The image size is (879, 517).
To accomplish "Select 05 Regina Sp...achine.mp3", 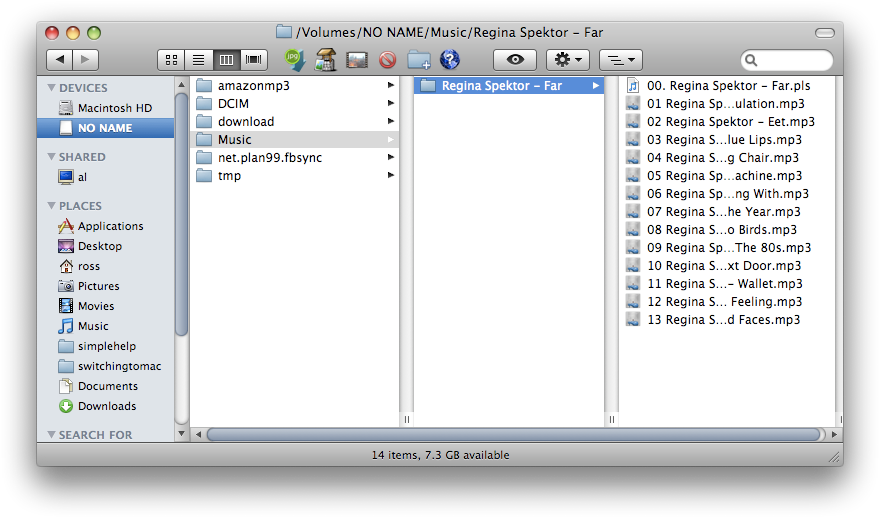I will (727, 176).
